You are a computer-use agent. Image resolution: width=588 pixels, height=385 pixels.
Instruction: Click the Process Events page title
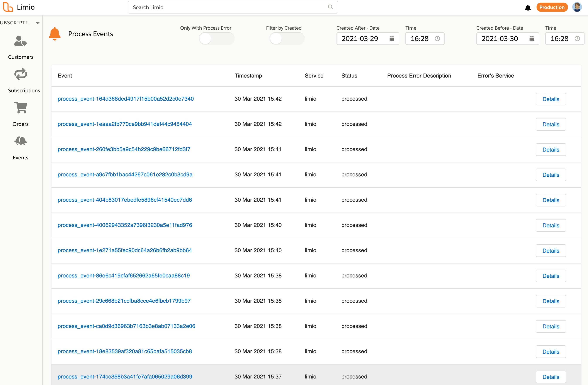pyautogui.click(x=90, y=34)
